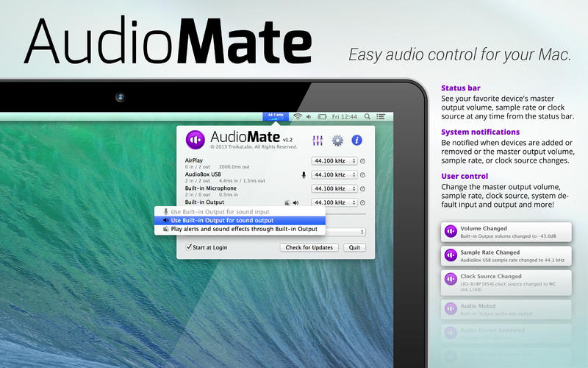The image size is (588, 368).
Task: Choose Play alerts and sound effects through Built-in Output
Action: [x=240, y=229]
